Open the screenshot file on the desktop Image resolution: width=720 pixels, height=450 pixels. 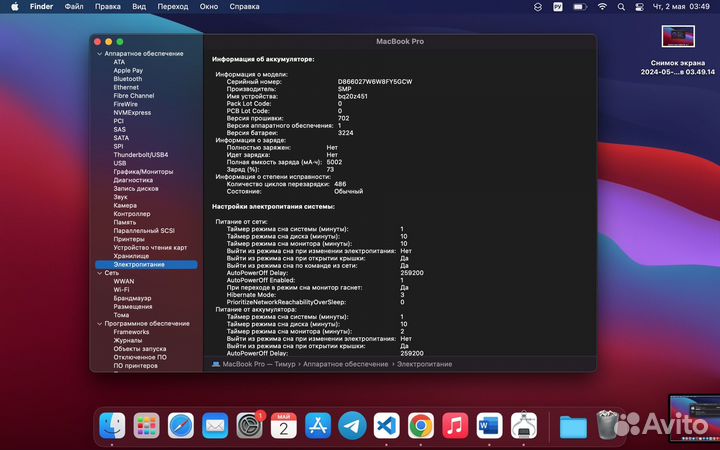point(678,36)
